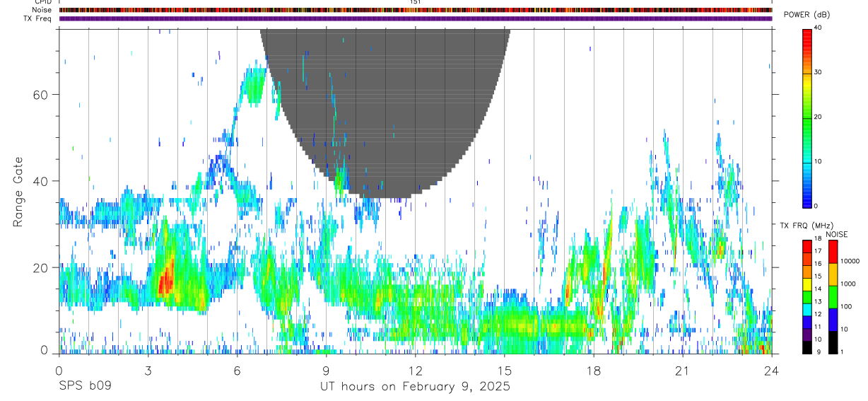This screenshot has height=401, width=868.
Task: Click the rainbow power color scale bar
Action: (807, 117)
